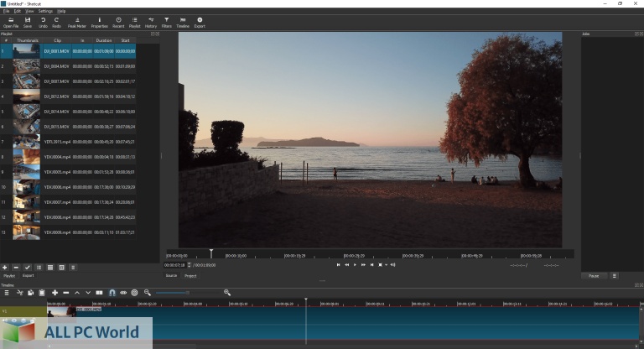Switch to the Project tab
The image size is (644, 349).
(x=191, y=275)
